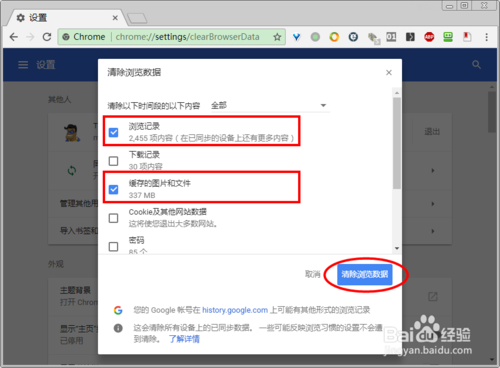Click the Chrome site info chip
500x368 pixels.
(84, 37)
